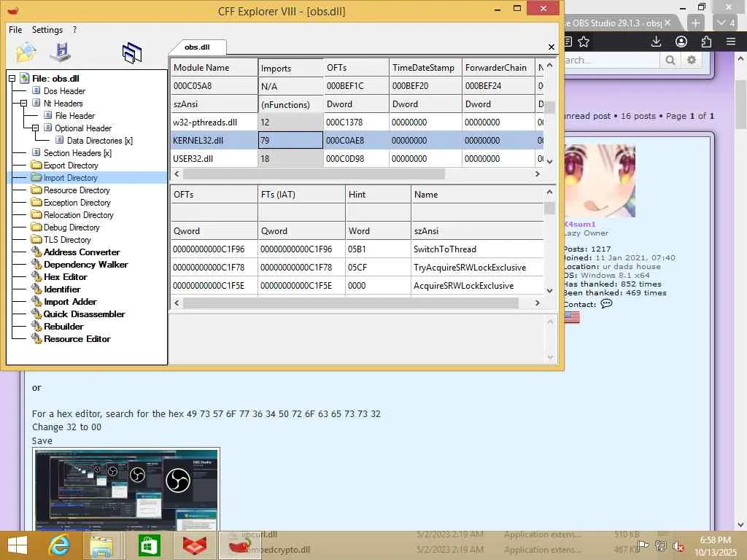Click scroll-down arrow of module list

pos(550,162)
